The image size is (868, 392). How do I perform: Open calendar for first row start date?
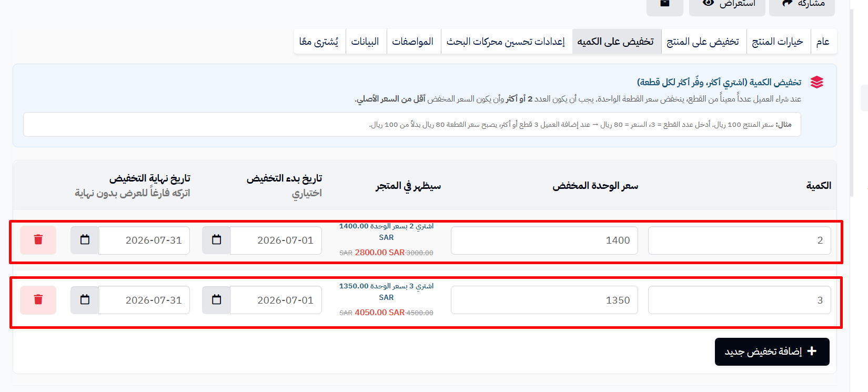click(216, 240)
